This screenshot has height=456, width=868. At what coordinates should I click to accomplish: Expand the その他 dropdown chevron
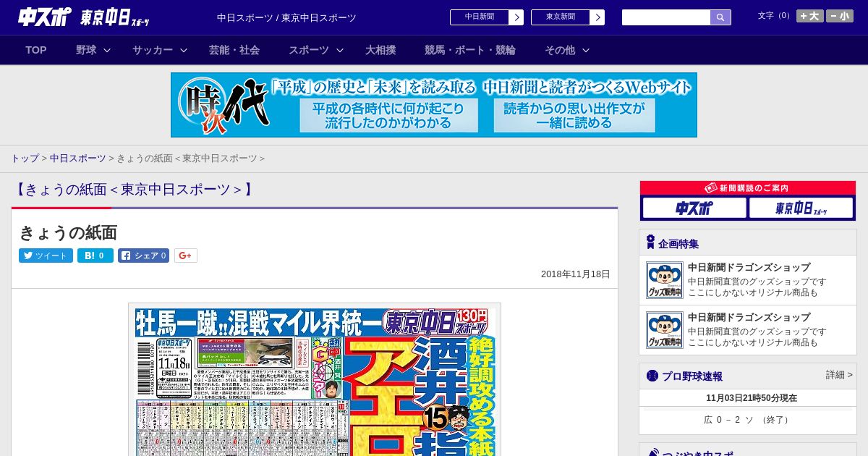pyautogui.click(x=586, y=50)
